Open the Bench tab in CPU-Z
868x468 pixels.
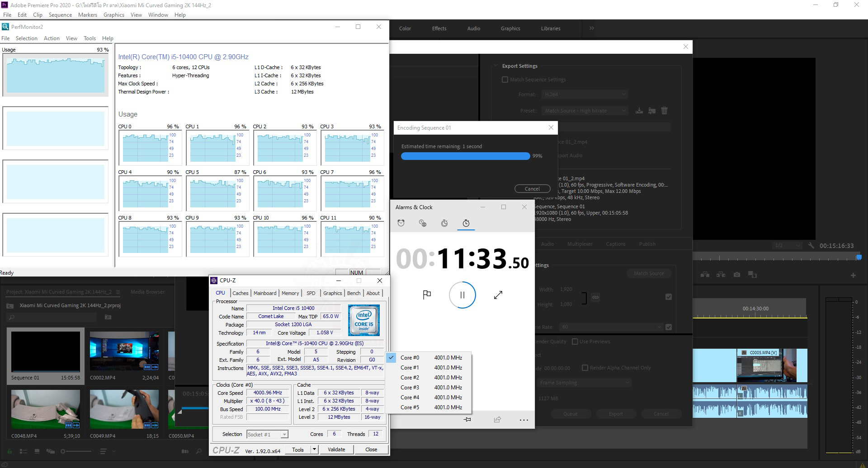354,293
